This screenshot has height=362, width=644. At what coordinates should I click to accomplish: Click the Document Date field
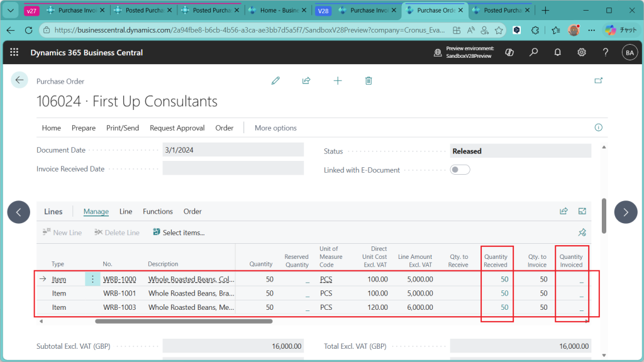tap(233, 151)
